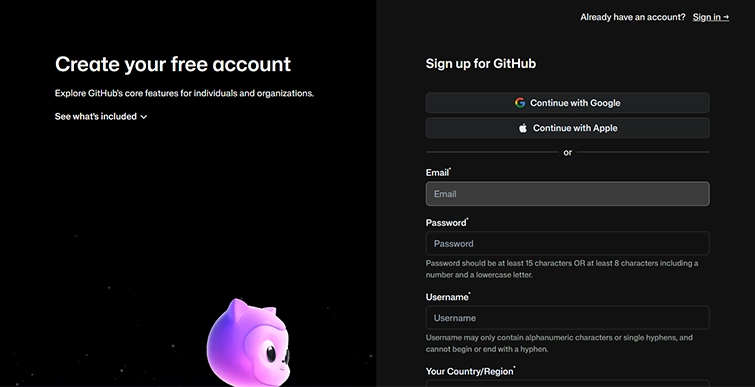Focus the Email input field

[567, 194]
